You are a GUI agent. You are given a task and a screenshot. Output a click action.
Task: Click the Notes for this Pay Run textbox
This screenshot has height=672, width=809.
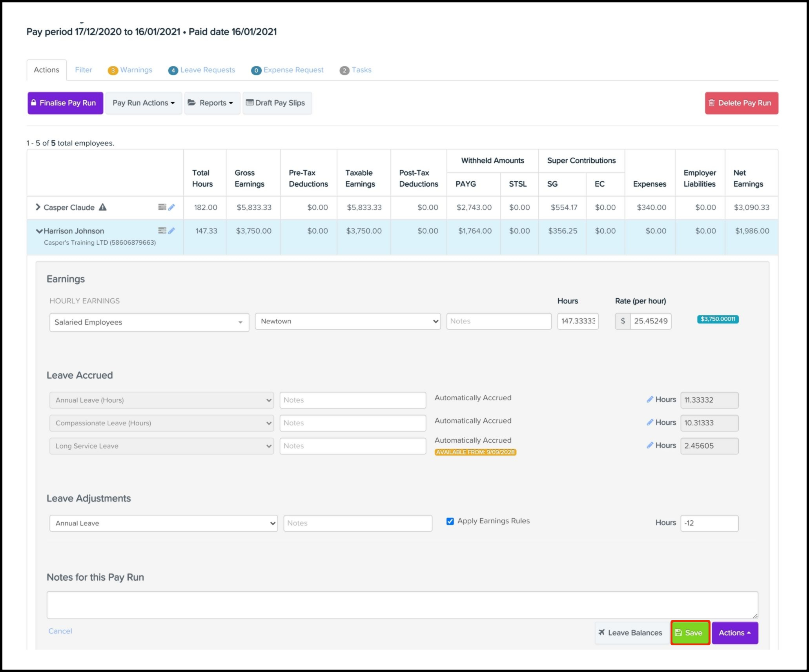pos(402,605)
